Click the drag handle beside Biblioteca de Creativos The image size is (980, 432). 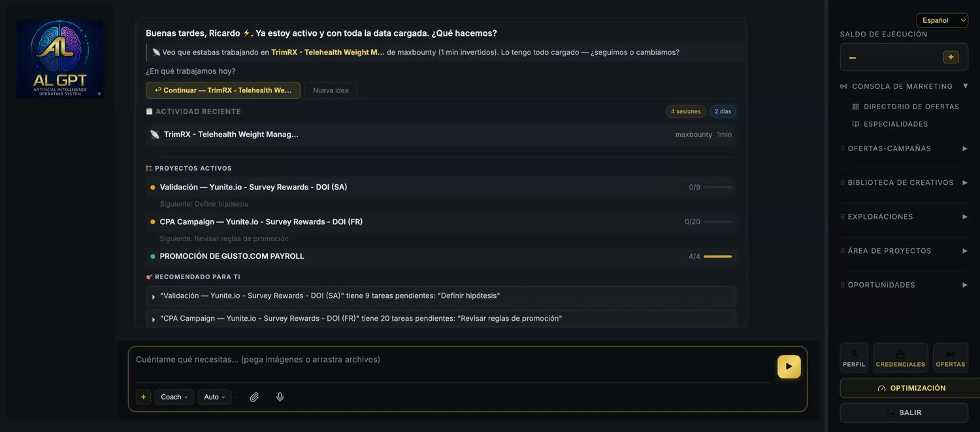(843, 182)
